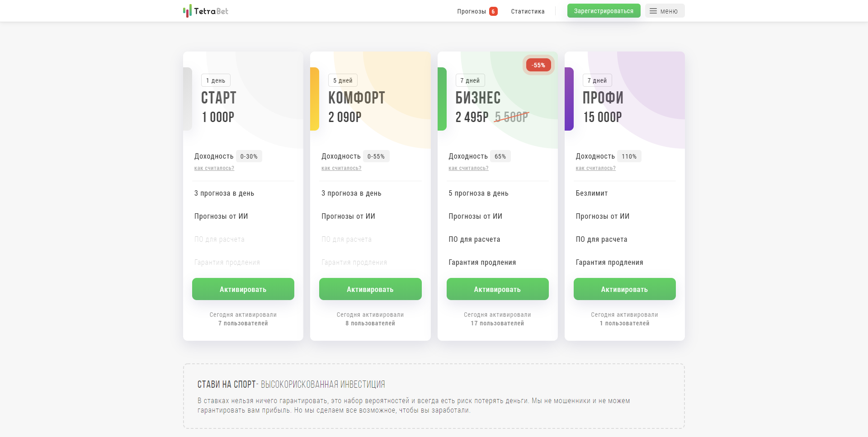The height and width of the screenshot is (437, 868).
Task: Activate the Комфорт plan
Action: click(370, 289)
